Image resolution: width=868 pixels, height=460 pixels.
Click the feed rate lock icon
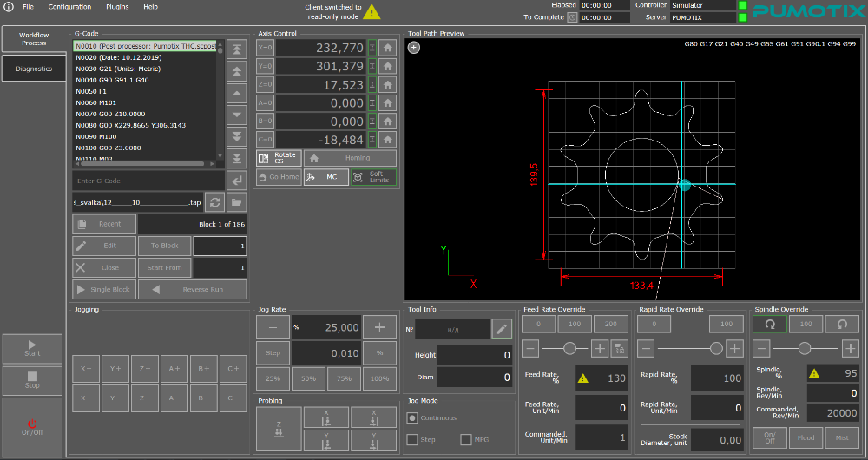(619, 349)
